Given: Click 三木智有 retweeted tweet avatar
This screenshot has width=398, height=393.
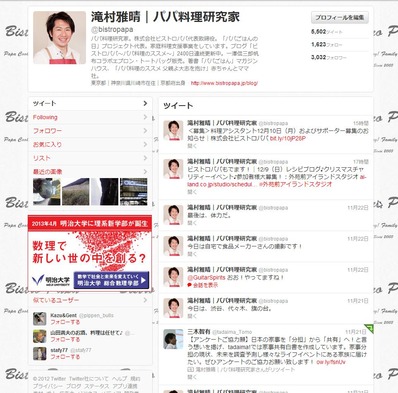Looking at the screenshot, I should click(x=173, y=339).
